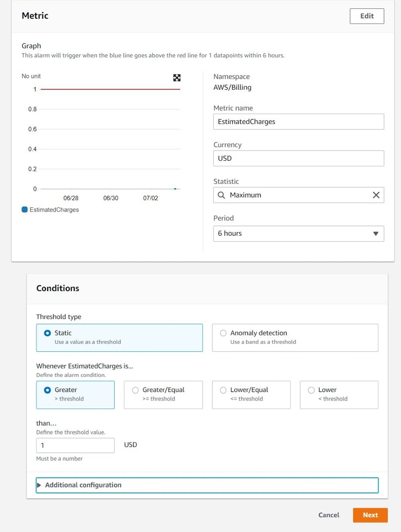401x532 pixels.
Task: Clear the Maximum statistic with X icon
Action: pyautogui.click(x=376, y=195)
